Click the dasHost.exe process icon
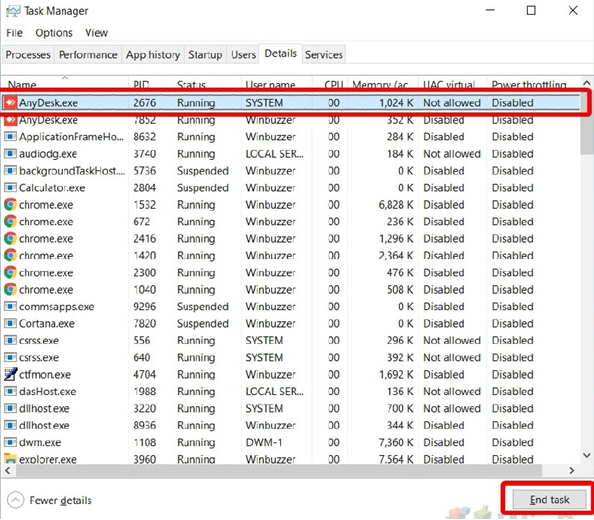This screenshot has height=520, width=594. pos(11,391)
